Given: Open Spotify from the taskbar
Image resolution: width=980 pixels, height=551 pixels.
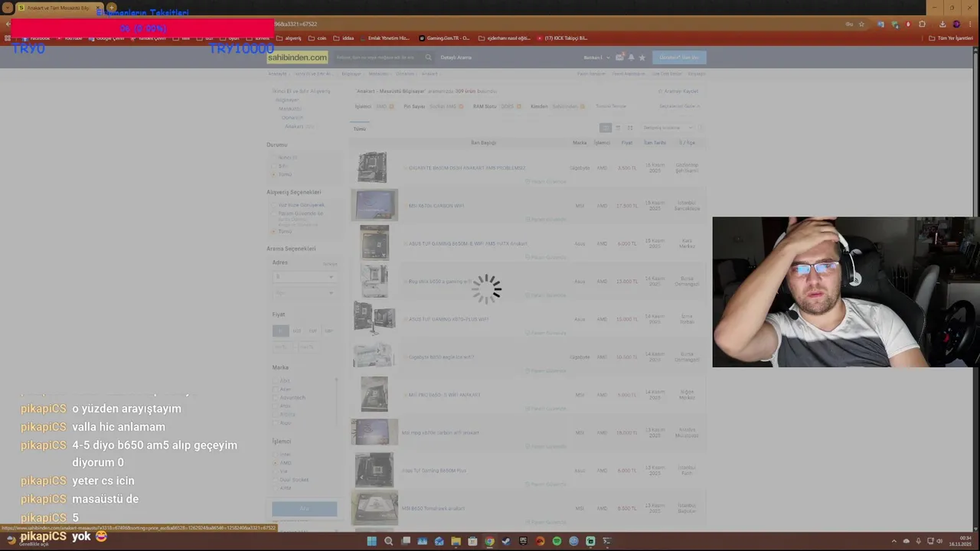Looking at the screenshot, I should click(557, 541).
